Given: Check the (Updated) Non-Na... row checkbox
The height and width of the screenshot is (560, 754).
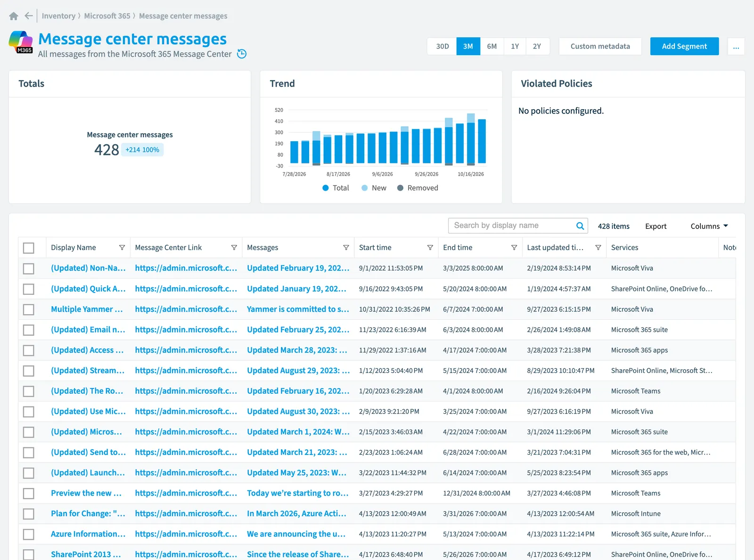Looking at the screenshot, I should pyautogui.click(x=29, y=268).
